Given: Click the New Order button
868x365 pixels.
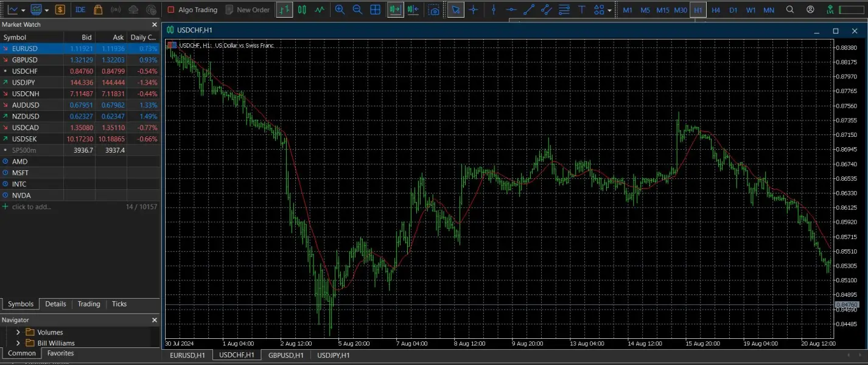Looking at the screenshot, I should (247, 10).
